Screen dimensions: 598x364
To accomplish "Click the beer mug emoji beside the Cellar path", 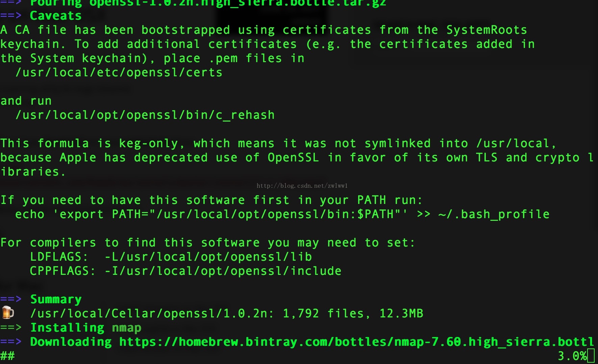I will [x=7, y=313].
